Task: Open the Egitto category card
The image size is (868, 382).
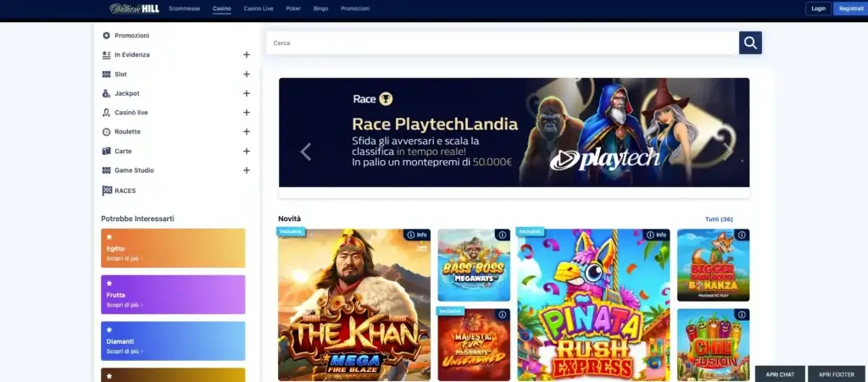Action: coord(173,248)
